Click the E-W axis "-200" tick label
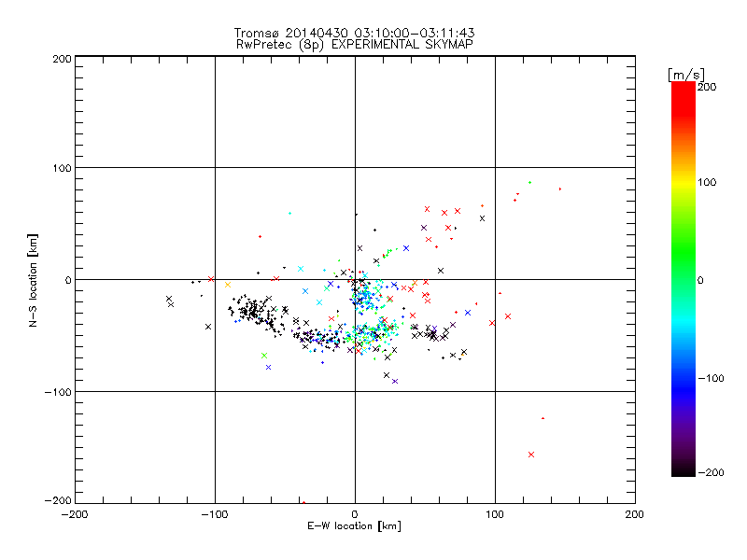The image size is (747, 560). [x=75, y=514]
